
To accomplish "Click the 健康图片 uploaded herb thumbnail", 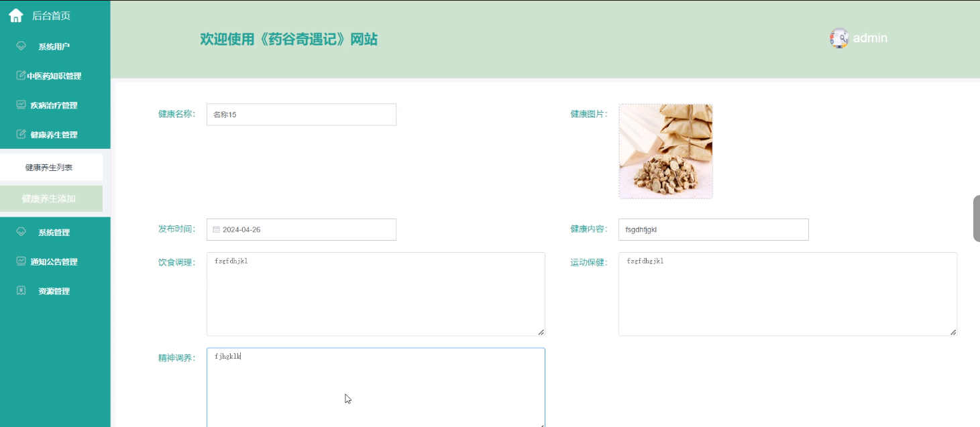I will click(665, 151).
